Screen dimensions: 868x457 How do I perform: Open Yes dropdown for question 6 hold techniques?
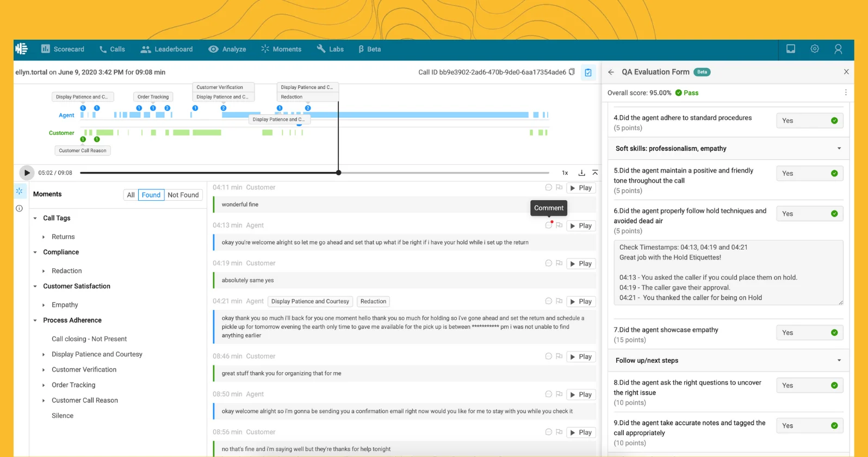click(x=809, y=214)
